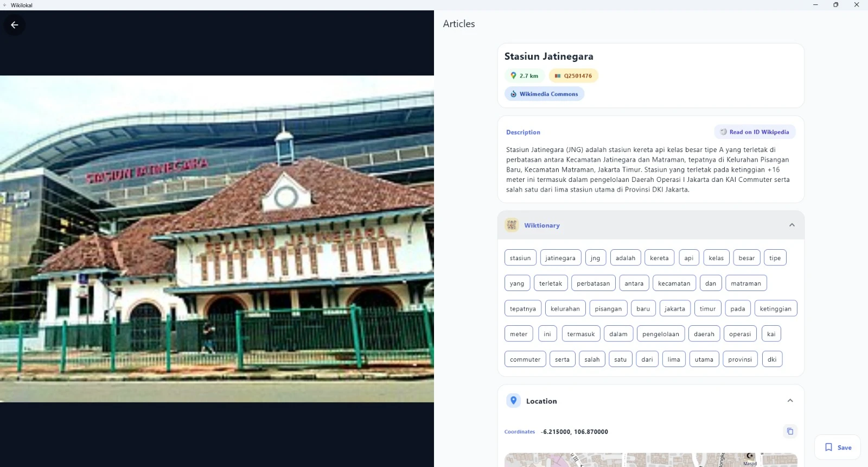Viewport: 868px width, 467px height.
Task: Select the 'api' word chip
Action: click(x=689, y=258)
